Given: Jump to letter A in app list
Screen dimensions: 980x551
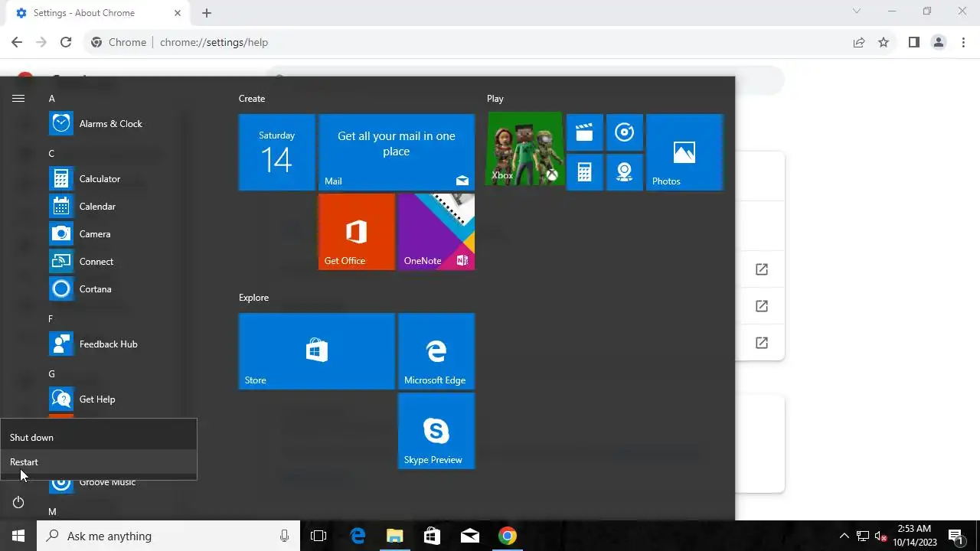Looking at the screenshot, I should point(52,99).
